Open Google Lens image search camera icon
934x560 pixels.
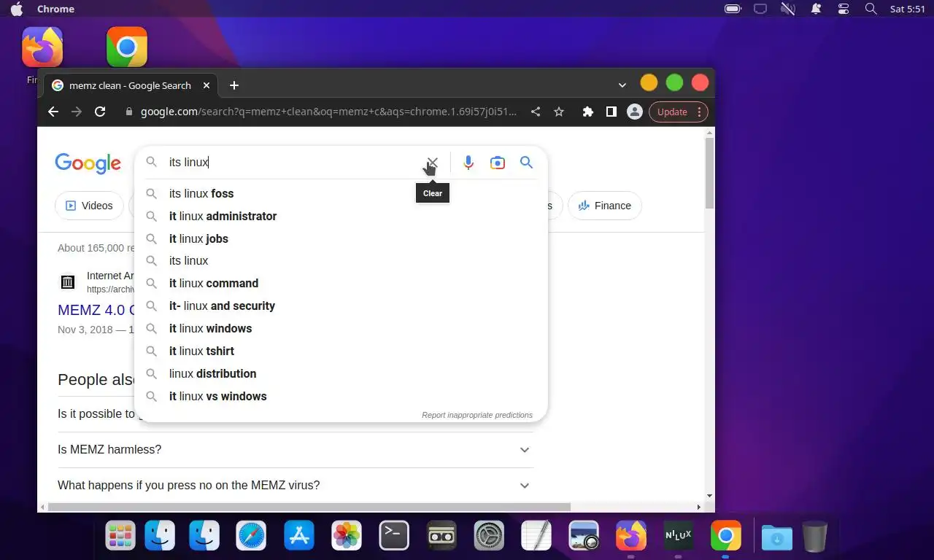498,163
